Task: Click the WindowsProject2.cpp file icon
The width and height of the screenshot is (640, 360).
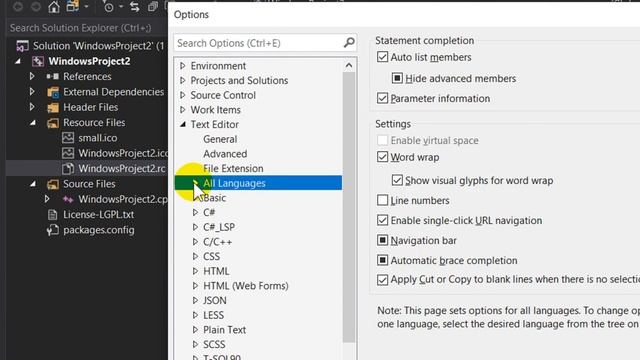Action: pyautogui.click(x=68, y=199)
